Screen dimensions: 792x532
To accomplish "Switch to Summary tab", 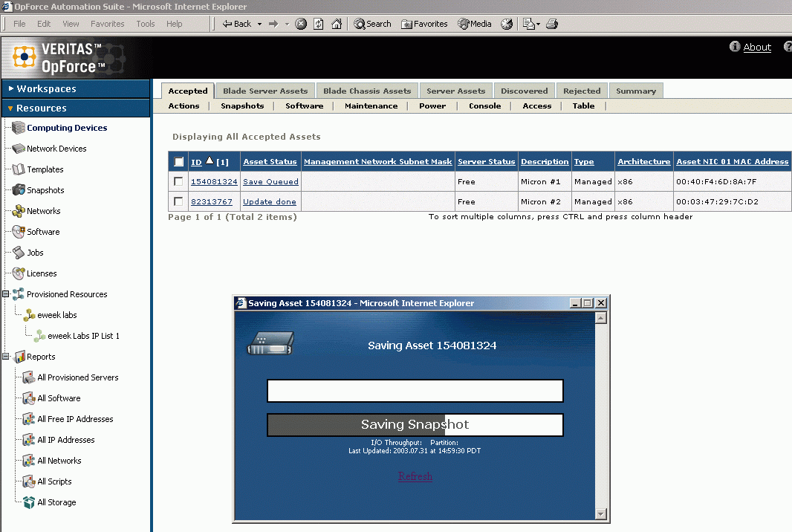I will pos(636,91).
